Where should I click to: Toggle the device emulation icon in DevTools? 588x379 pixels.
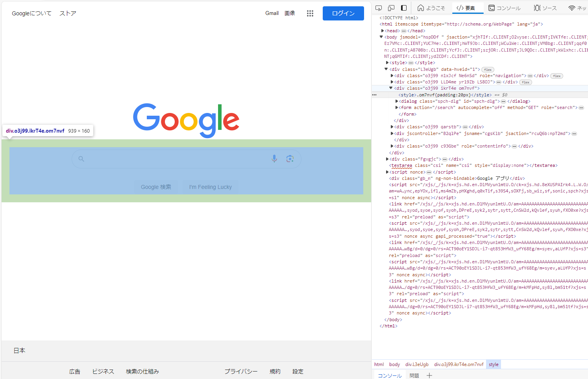pos(391,7)
